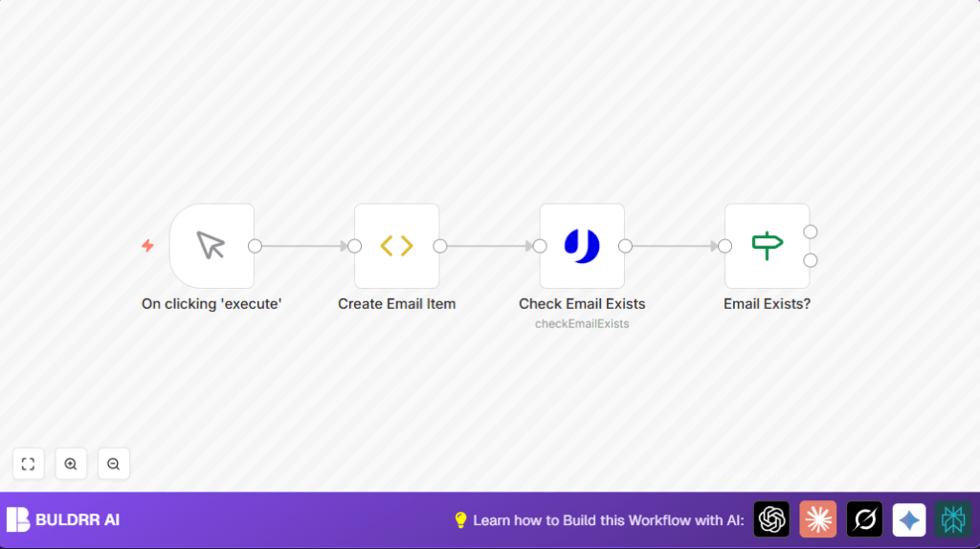Select the Email Exists? IF node
The width and height of the screenshot is (980, 549).
point(767,246)
